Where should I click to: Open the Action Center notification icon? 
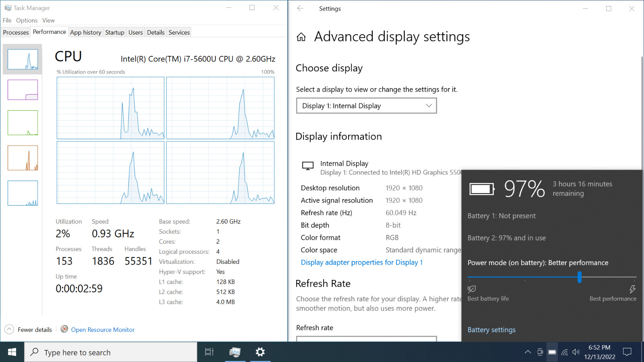[627, 352]
